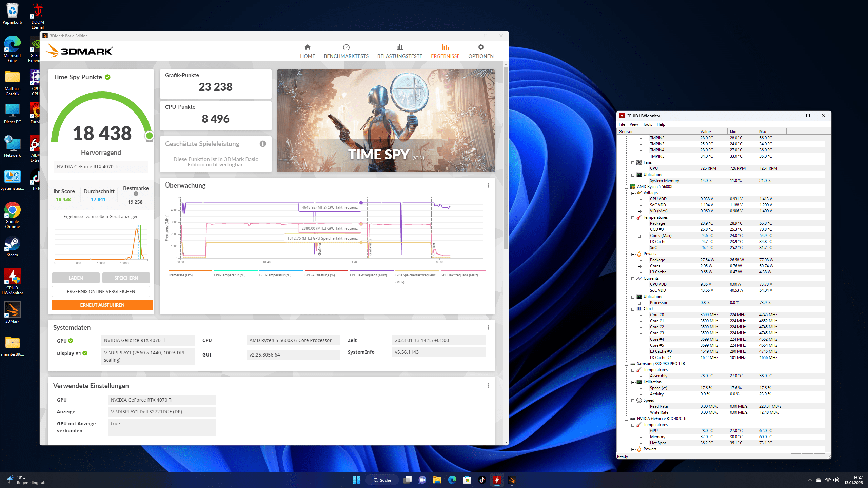Select the Microsoft Edge desktop icon

(13, 49)
